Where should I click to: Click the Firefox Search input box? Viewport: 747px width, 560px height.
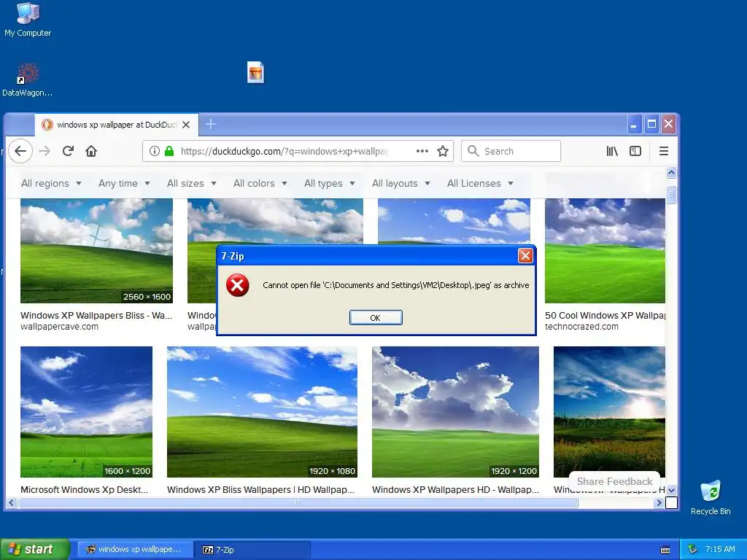(511, 151)
